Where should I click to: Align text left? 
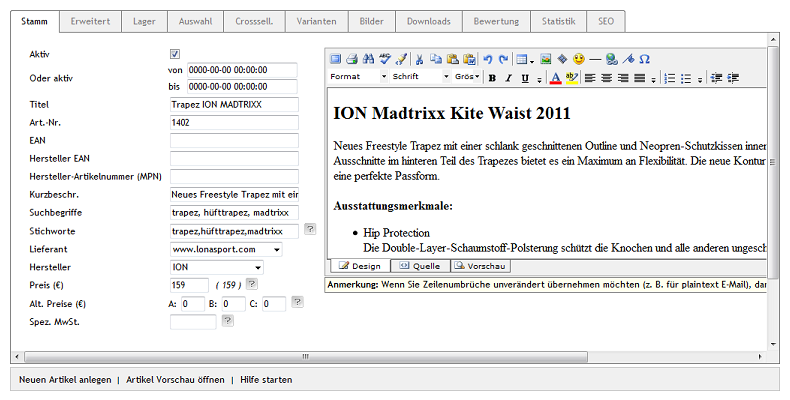pos(590,78)
